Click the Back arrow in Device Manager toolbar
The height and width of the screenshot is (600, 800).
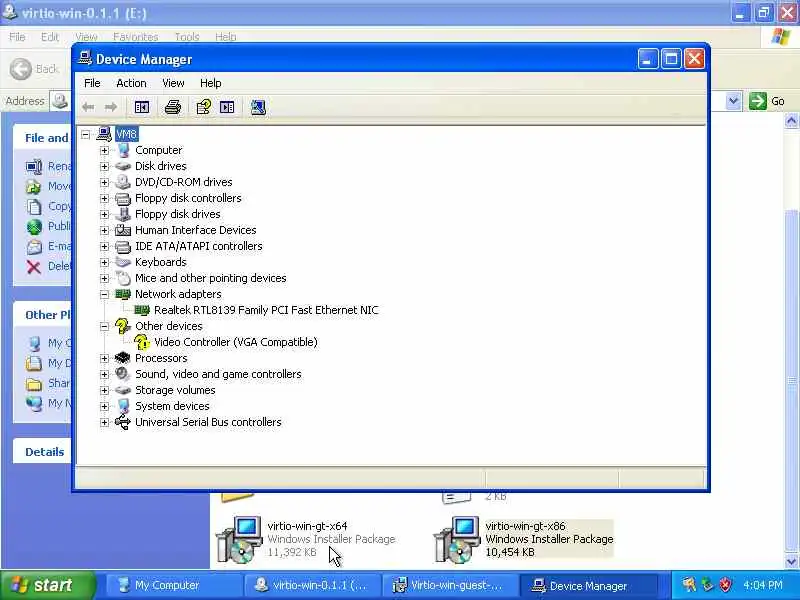88,107
